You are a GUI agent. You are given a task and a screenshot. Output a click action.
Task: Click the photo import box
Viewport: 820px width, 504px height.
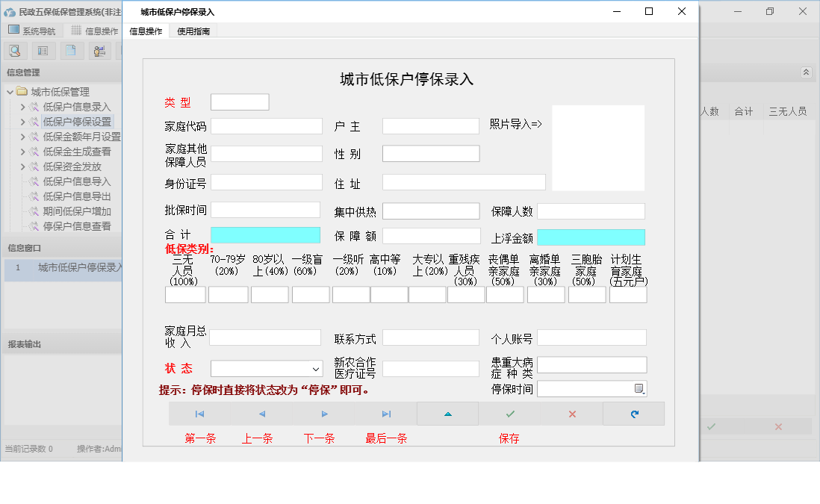[597, 148]
